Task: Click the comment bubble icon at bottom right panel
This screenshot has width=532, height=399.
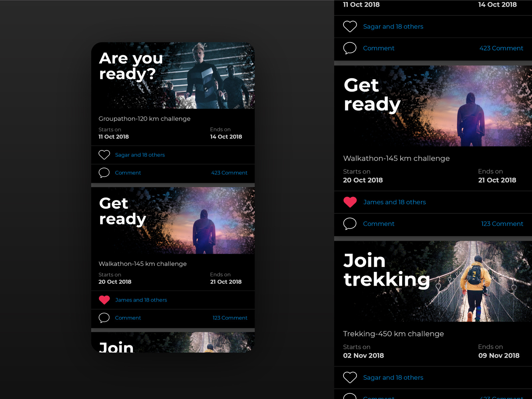Action: point(350,396)
